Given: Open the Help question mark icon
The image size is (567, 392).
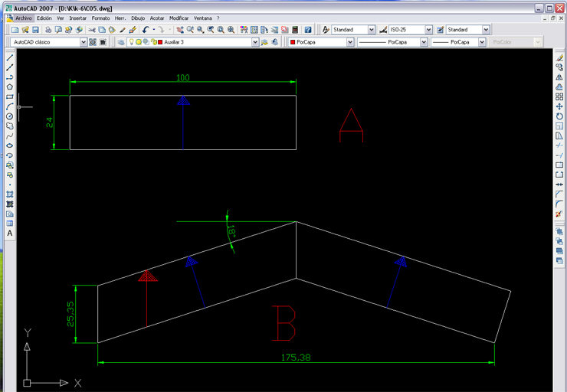Looking at the screenshot, I should tap(308, 30).
